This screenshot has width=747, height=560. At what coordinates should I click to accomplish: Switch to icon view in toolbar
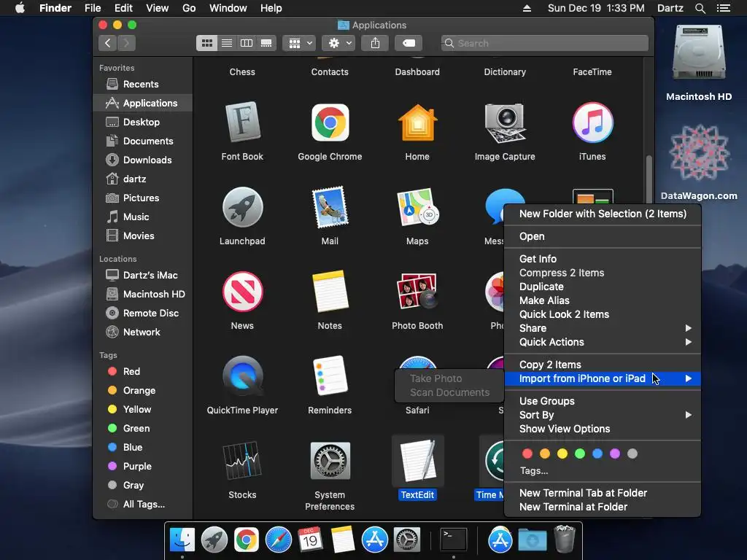pos(206,43)
